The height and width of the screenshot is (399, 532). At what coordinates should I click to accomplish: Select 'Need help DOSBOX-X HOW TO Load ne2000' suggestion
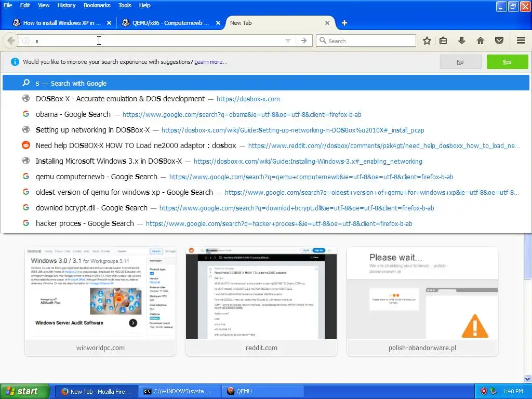tap(265, 145)
